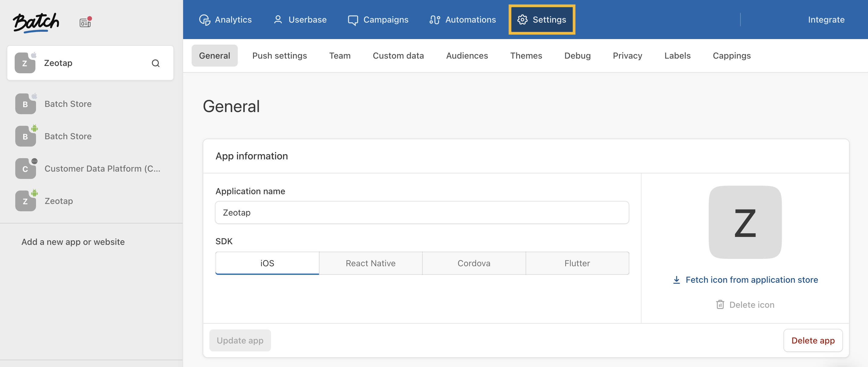Expand the Zeotap app selector dropdown

coord(84,63)
